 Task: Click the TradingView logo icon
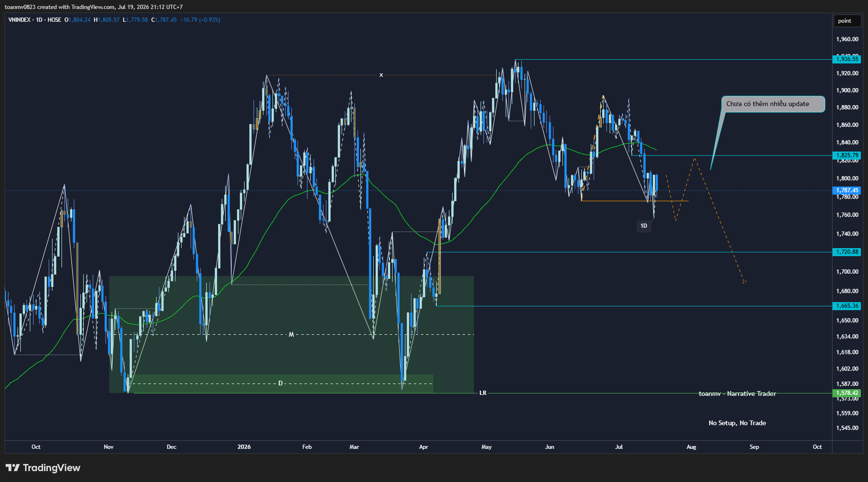pyautogui.click(x=13, y=468)
